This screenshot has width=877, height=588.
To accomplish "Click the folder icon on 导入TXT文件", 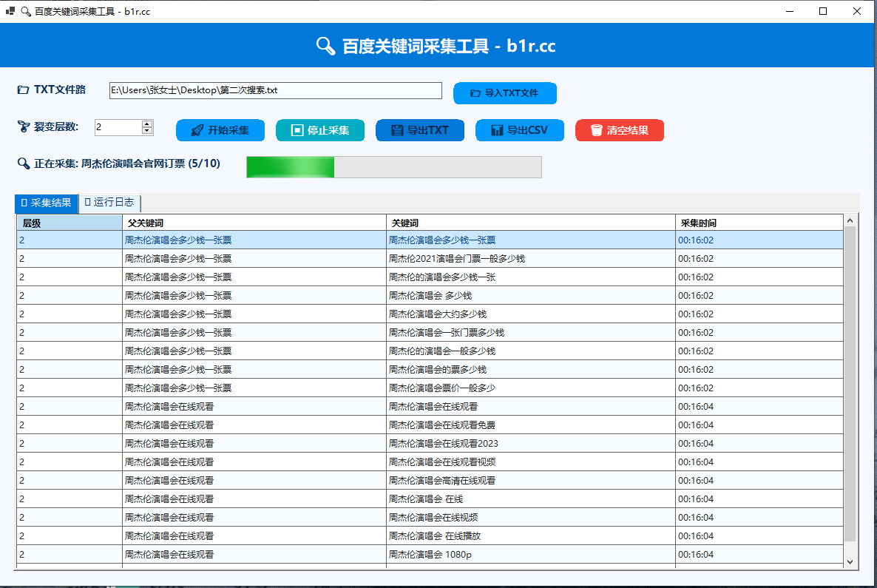I will [x=475, y=94].
